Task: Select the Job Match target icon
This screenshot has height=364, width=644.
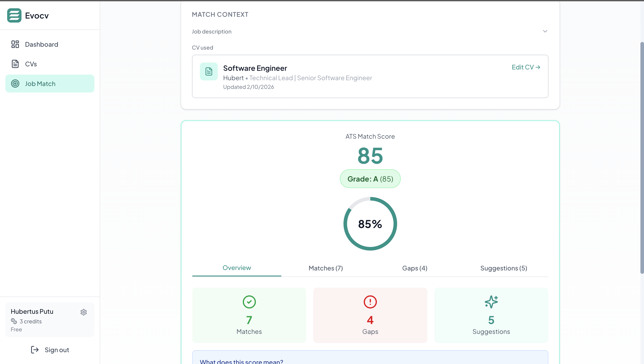Action: [x=15, y=84]
